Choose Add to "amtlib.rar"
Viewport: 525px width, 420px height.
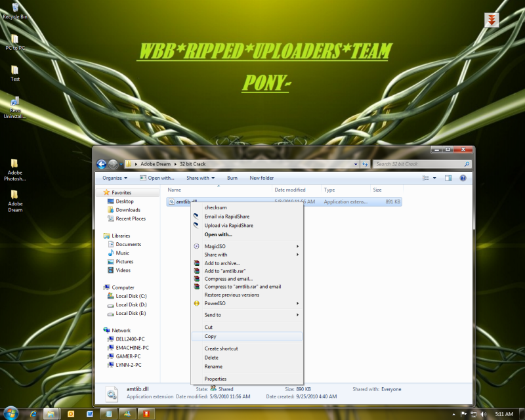247,271
